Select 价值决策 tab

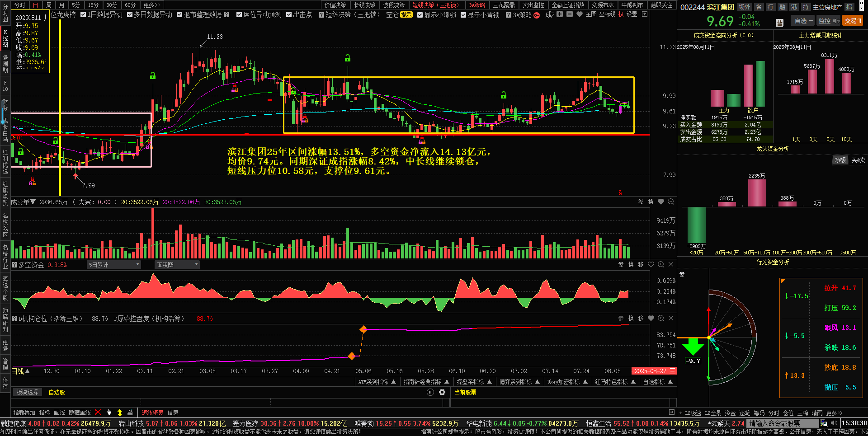335,5
